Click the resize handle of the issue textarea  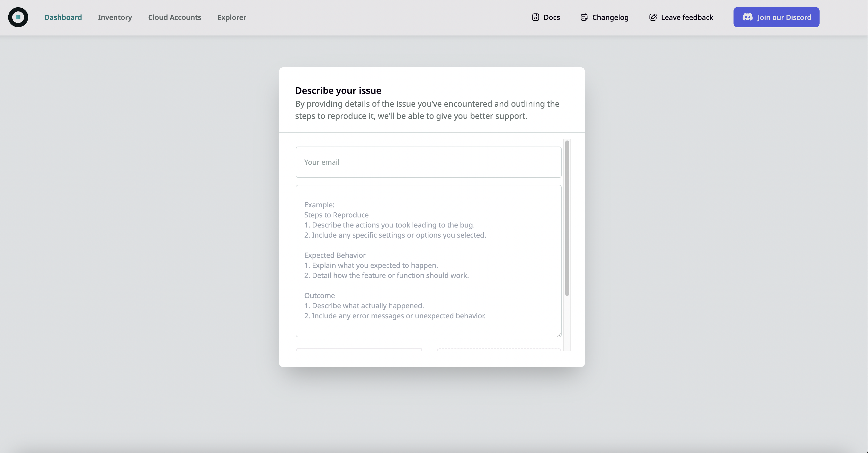tap(559, 334)
